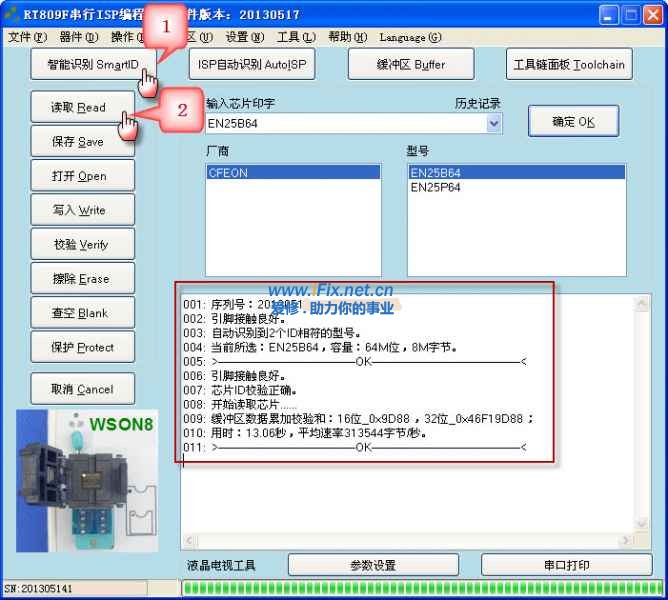668x600 pixels.
Task: Minimize the RT809F window
Action: coord(609,15)
